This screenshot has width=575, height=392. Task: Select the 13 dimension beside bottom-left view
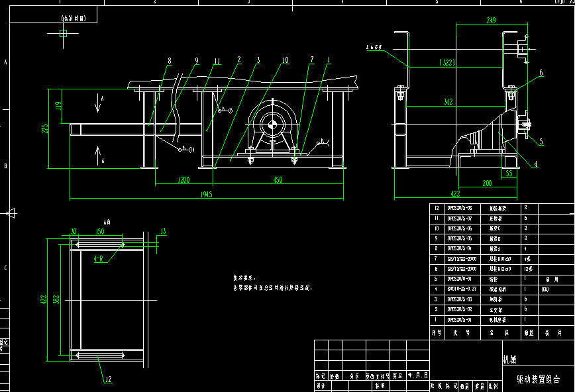(x=163, y=231)
